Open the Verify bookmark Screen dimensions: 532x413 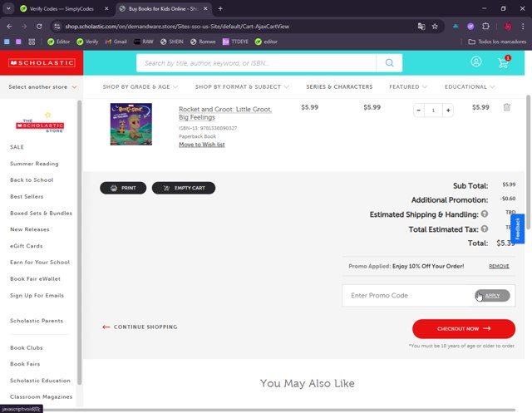pos(87,42)
